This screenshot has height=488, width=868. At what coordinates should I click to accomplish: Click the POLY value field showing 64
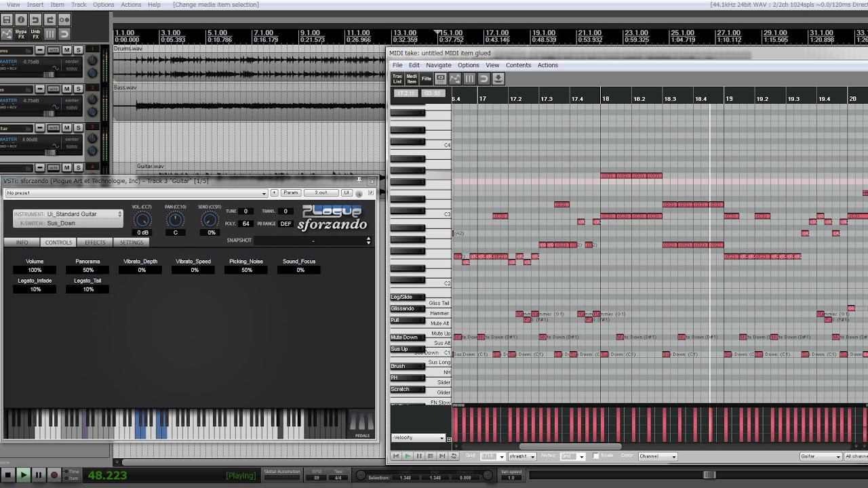[245, 224]
